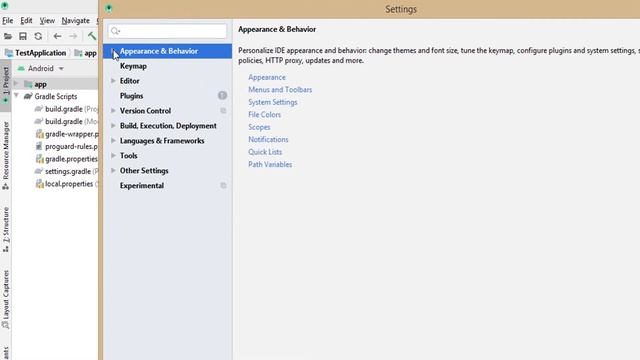Click the Gradle Scripts elephant icon

pyautogui.click(x=28, y=96)
